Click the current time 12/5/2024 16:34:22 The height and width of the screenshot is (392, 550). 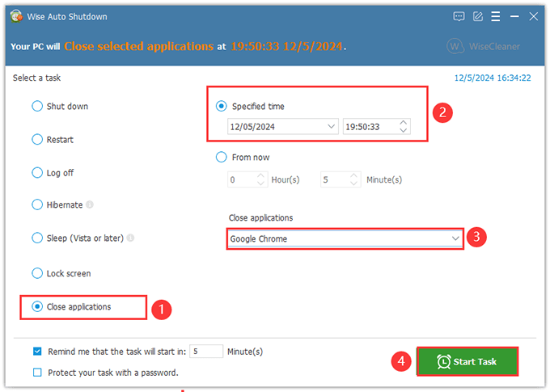click(493, 78)
